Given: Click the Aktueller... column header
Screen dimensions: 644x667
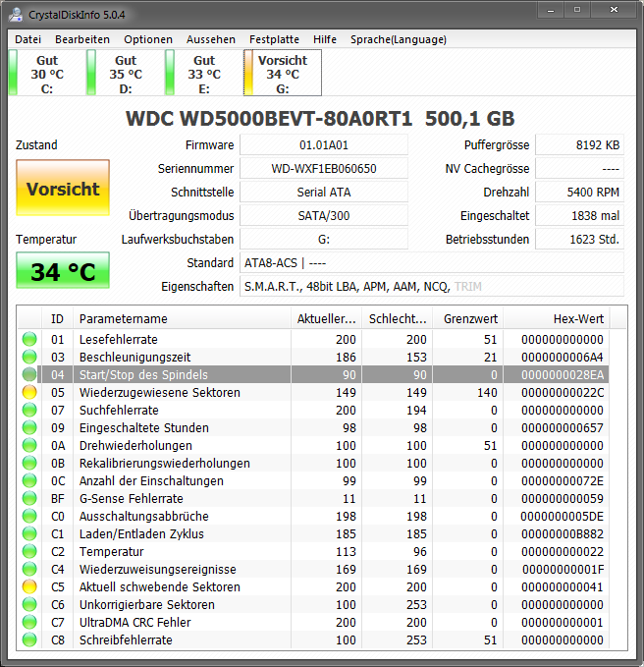Looking at the screenshot, I should pyautogui.click(x=326, y=318).
